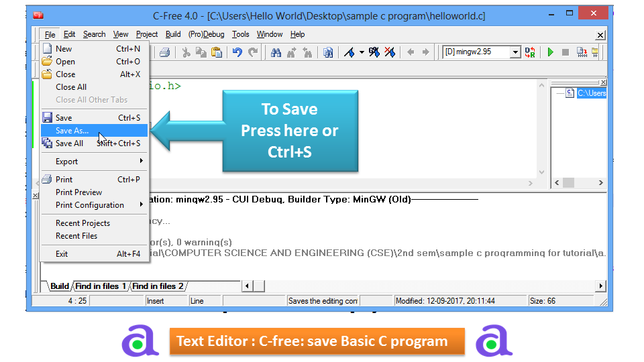Open the View menu
Viewport: 644px width, 362px height.
click(x=121, y=34)
